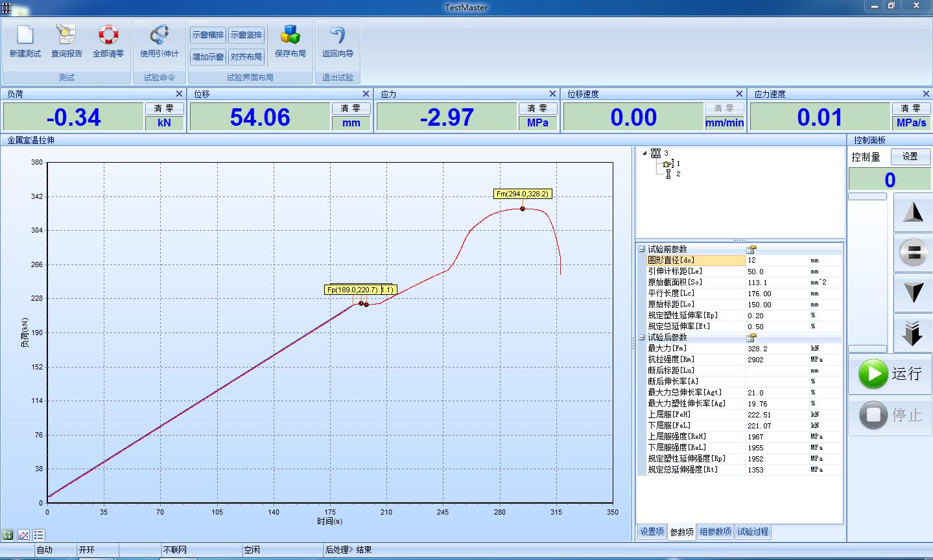
Task: Click 清零 to zero the 位移 reading
Action: [x=351, y=108]
